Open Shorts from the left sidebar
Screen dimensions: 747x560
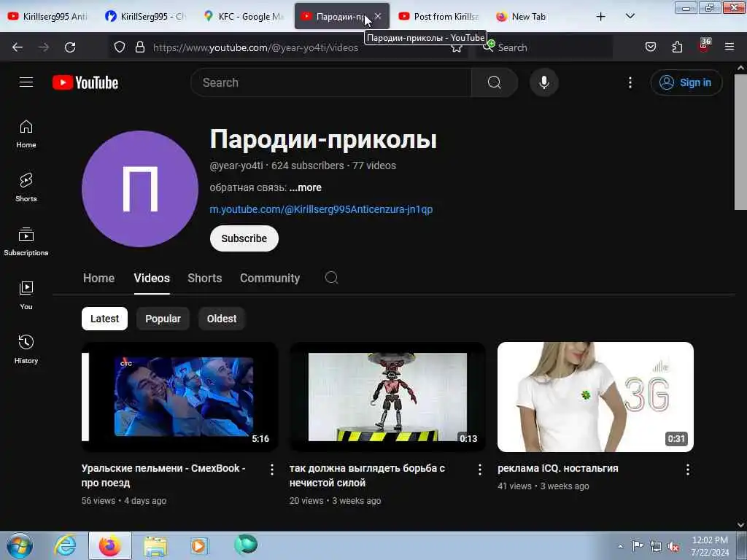pos(26,187)
